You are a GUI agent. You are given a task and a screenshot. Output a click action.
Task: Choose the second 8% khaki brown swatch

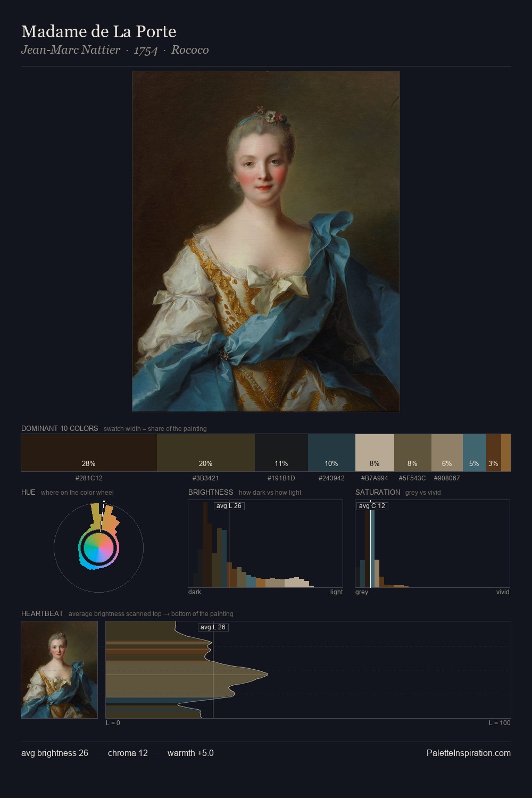point(413,453)
